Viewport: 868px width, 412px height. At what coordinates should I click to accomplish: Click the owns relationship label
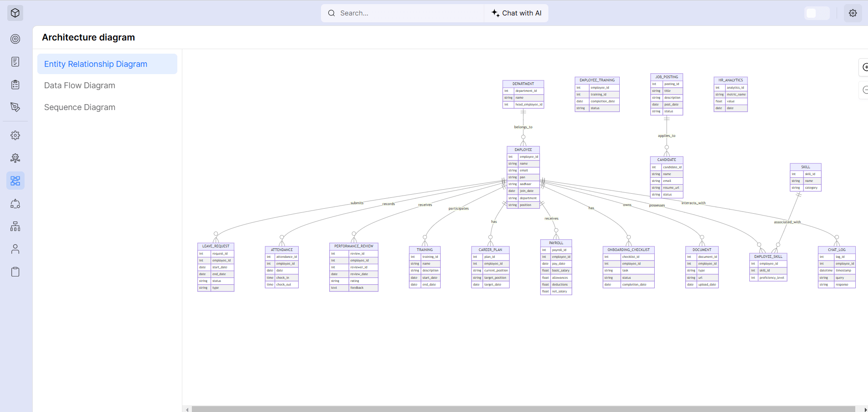(627, 205)
